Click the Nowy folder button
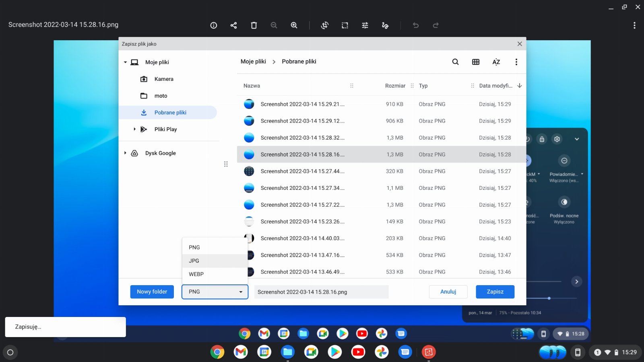The image size is (644, 362). (152, 292)
